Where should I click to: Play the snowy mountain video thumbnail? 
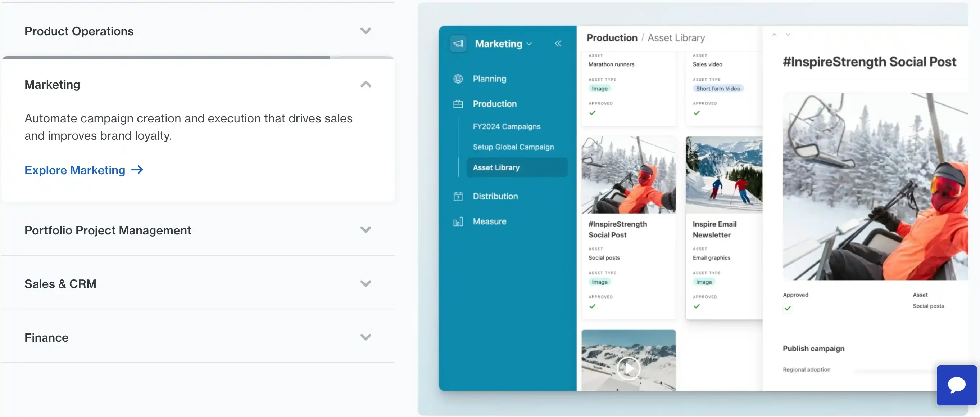pos(629,368)
